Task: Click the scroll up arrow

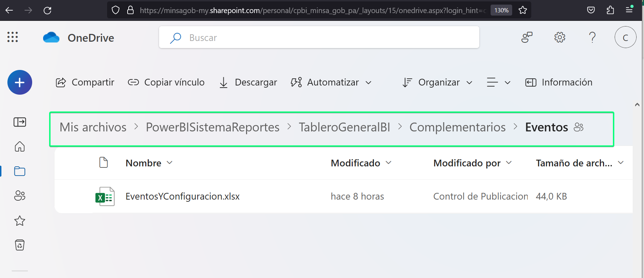Action: [x=637, y=105]
